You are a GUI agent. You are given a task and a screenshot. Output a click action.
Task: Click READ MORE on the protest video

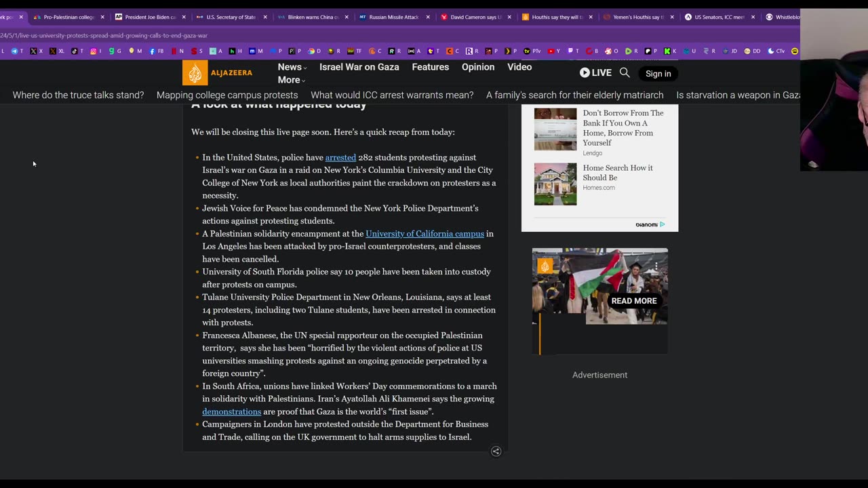[x=634, y=301]
